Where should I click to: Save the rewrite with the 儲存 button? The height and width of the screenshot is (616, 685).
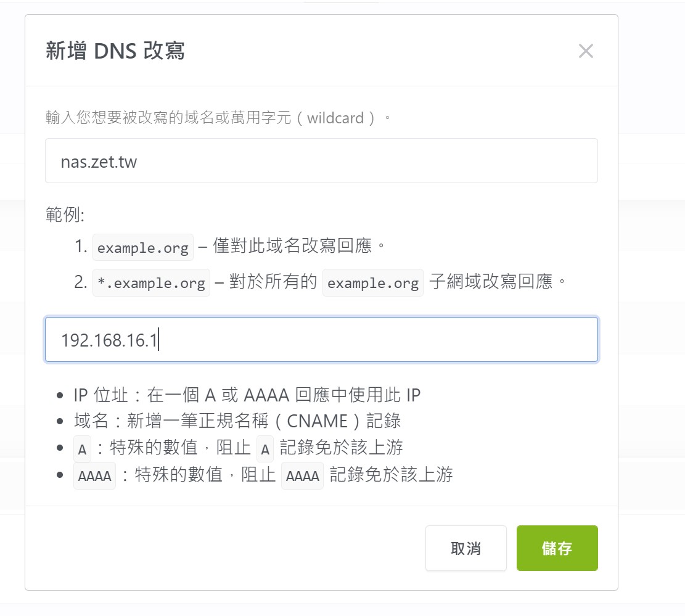pyautogui.click(x=557, y=548)
